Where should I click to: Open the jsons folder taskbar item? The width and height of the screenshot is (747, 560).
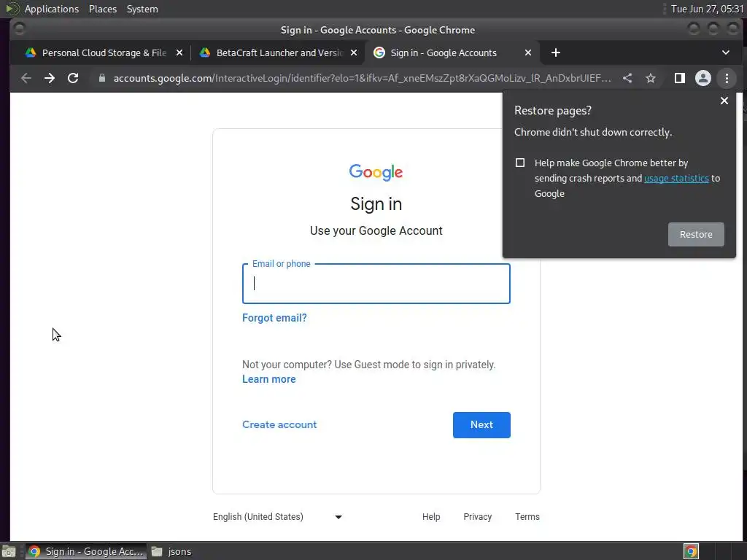point(171,551)
